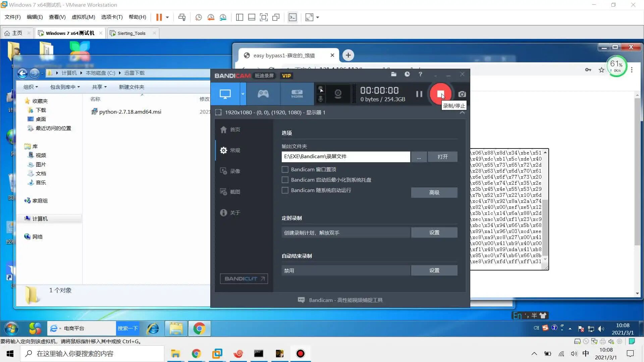
Task: Revert to VMware snapshot icon
Action: pyautogui.click(x=211, y=17)
